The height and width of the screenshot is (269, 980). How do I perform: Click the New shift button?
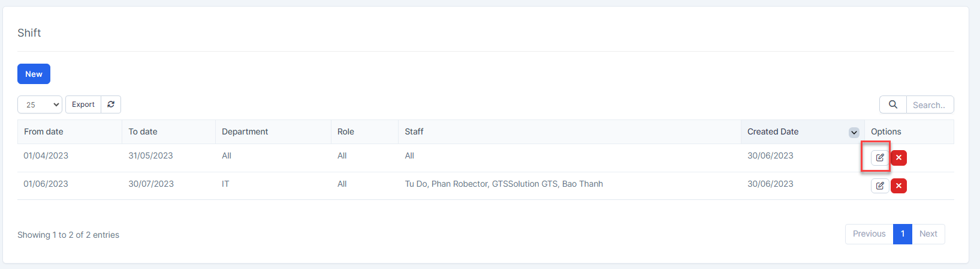coord(34,74)
